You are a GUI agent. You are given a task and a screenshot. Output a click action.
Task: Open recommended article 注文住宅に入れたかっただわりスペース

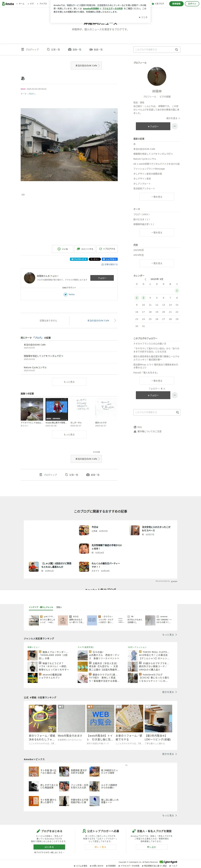pyautogui.click(x=156, y=529)
